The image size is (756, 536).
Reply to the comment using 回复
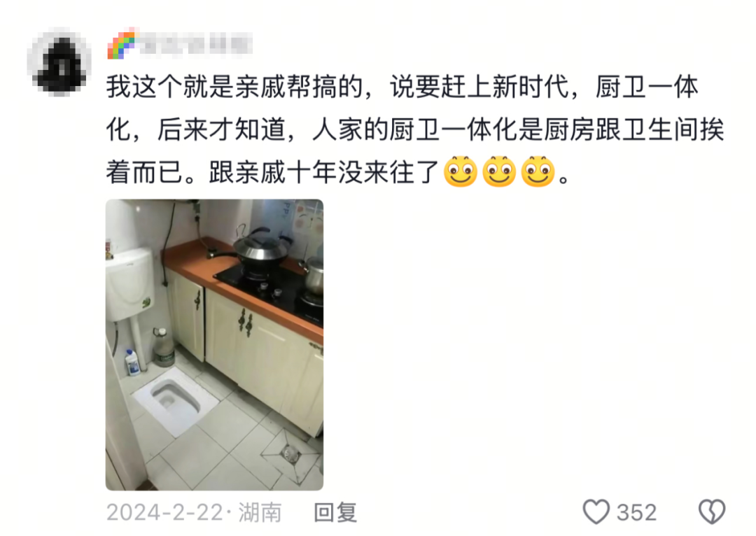335,512
